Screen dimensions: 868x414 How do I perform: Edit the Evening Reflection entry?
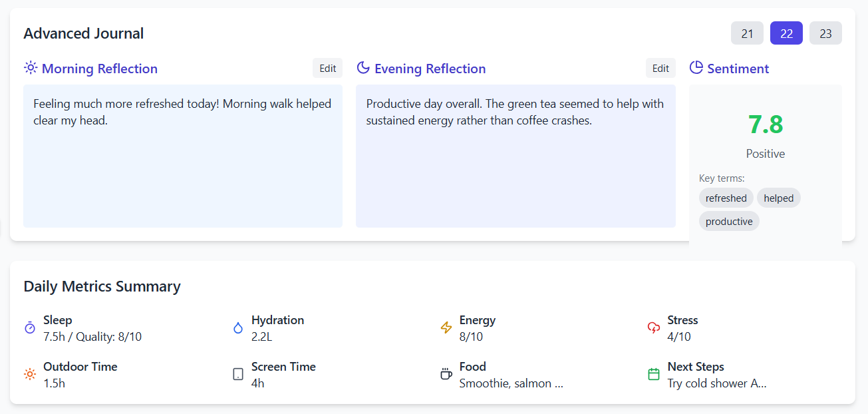click(x=660, y=68)
